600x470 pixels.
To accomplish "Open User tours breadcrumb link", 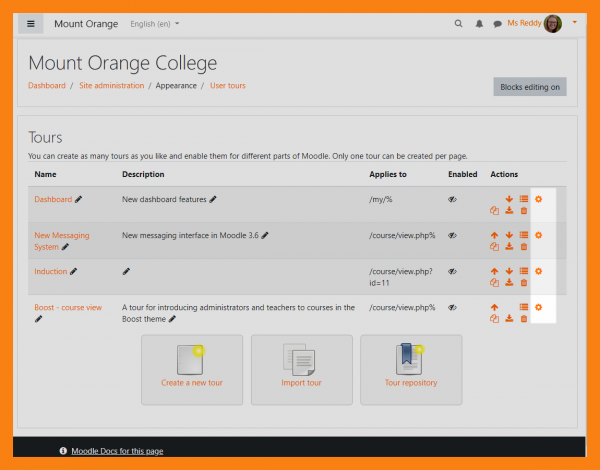I will (x=227, y=86).
